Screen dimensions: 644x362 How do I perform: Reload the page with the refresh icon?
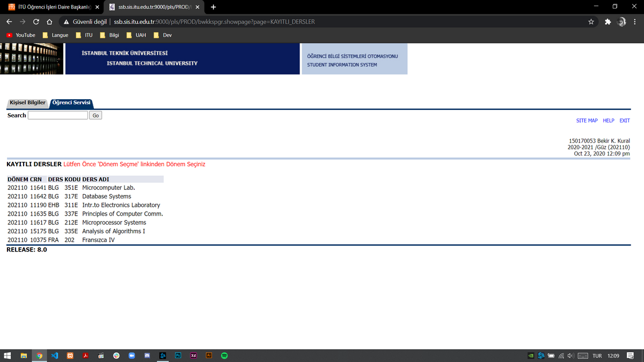tap(35, 22)
